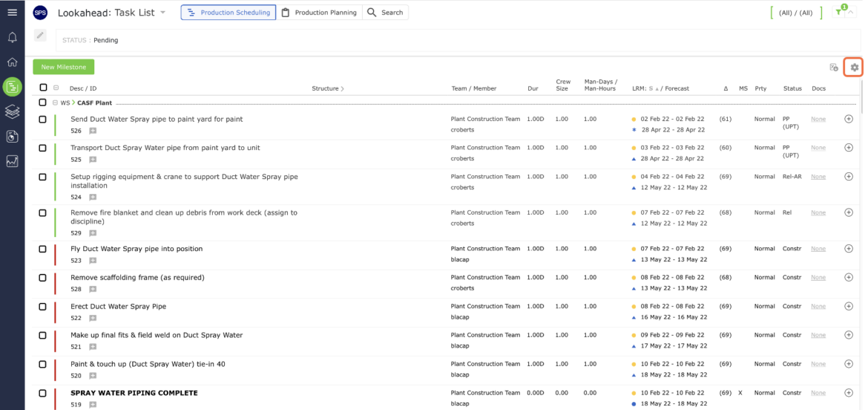
Task: Collapse filter panel with the up chevron
Action: pos(852,13)
